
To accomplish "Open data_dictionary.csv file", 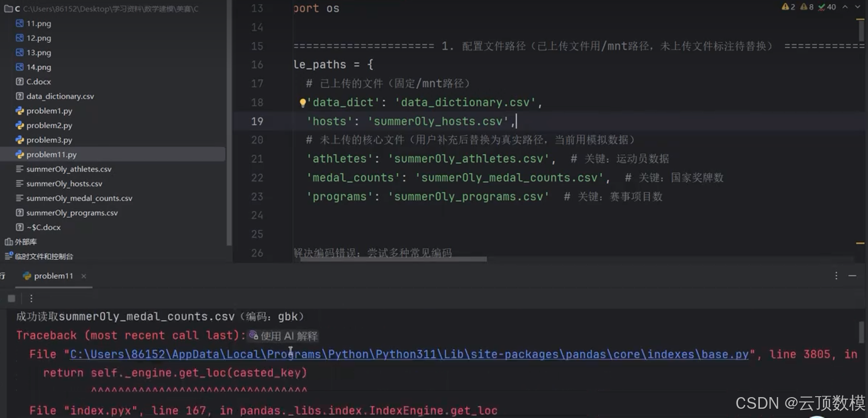I will 60,96.
